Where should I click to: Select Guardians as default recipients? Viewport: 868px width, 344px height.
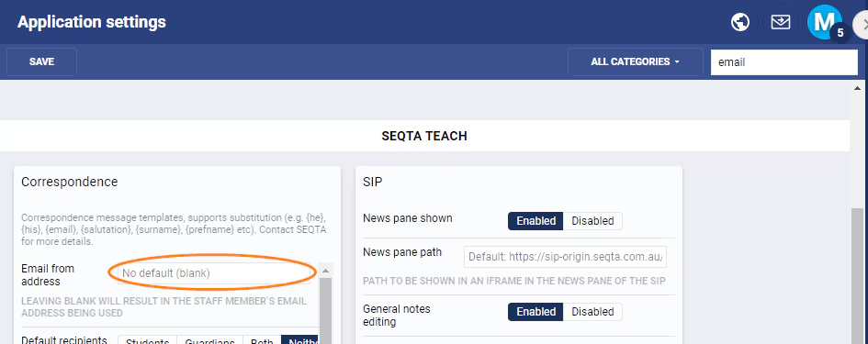click(x=209, y=340)
